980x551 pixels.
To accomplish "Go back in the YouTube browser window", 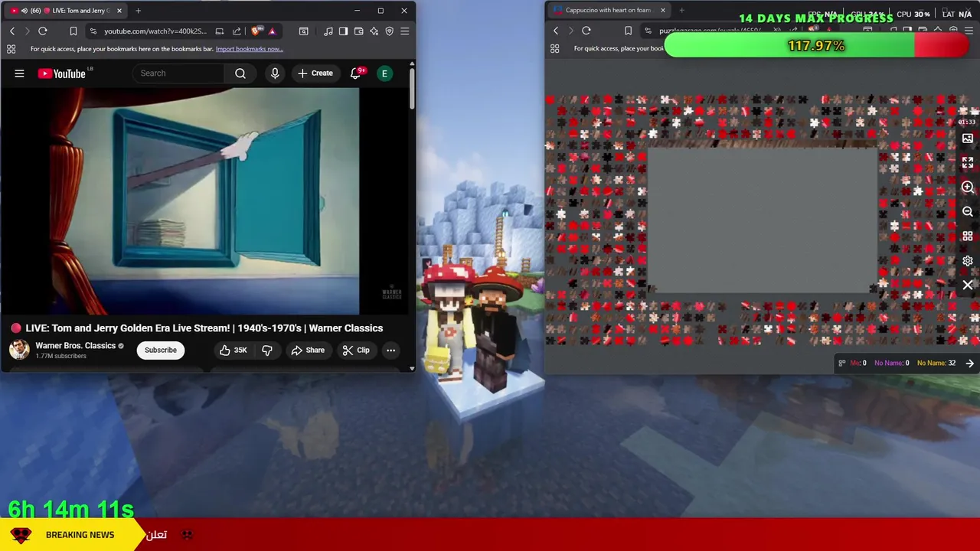I will coord(12,31).
